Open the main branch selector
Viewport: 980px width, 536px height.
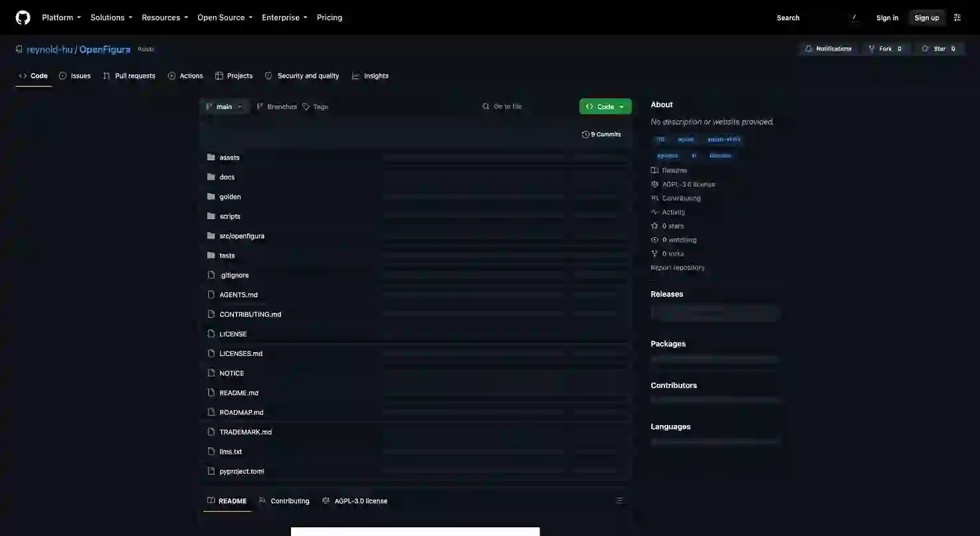pos(225,107)
